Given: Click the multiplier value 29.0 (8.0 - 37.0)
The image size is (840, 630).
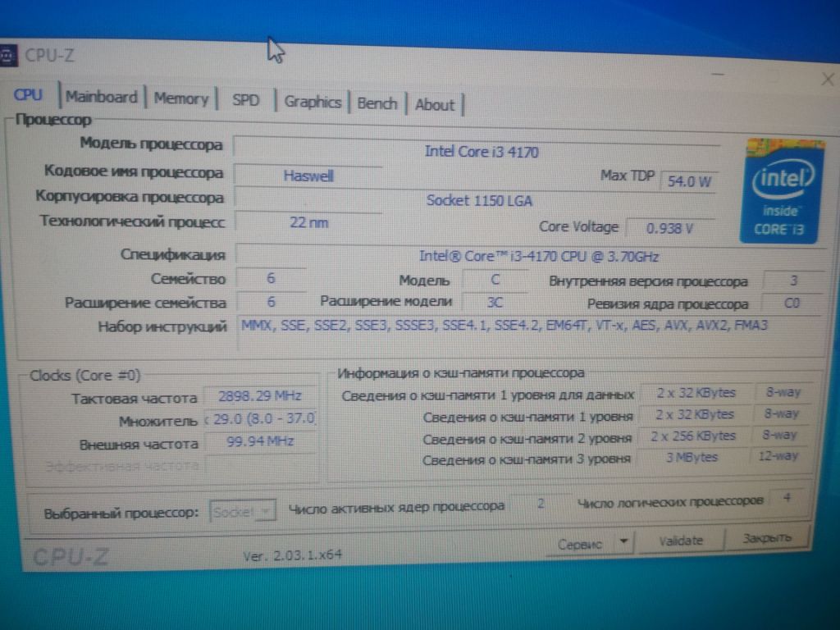Looking at the screenshot, I should (262, 418).
